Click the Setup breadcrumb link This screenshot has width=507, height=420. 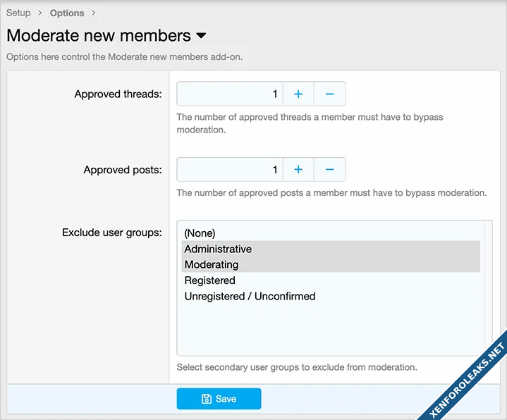pos(18,13)
